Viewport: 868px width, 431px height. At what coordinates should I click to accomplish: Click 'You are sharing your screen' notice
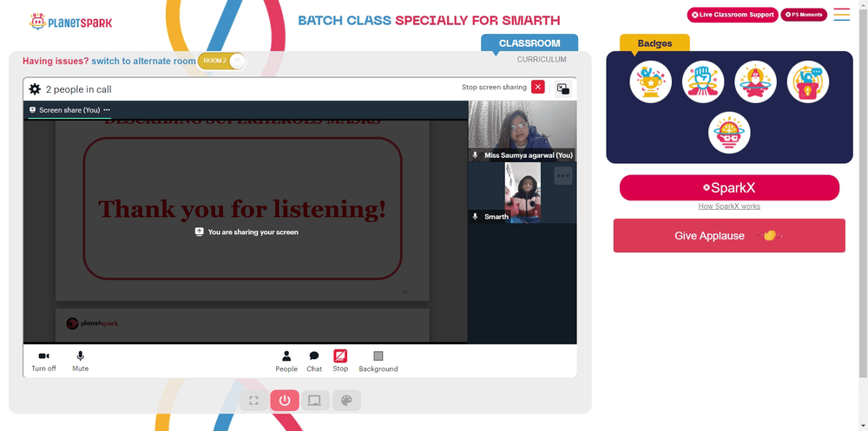pyautogui.click(x=247, y=232)
